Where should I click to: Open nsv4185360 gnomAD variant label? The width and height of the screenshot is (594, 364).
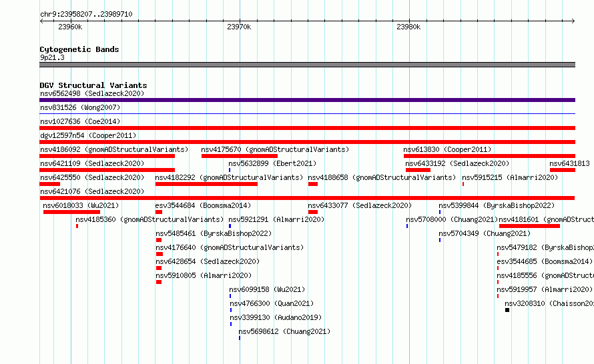pos(150,219)
